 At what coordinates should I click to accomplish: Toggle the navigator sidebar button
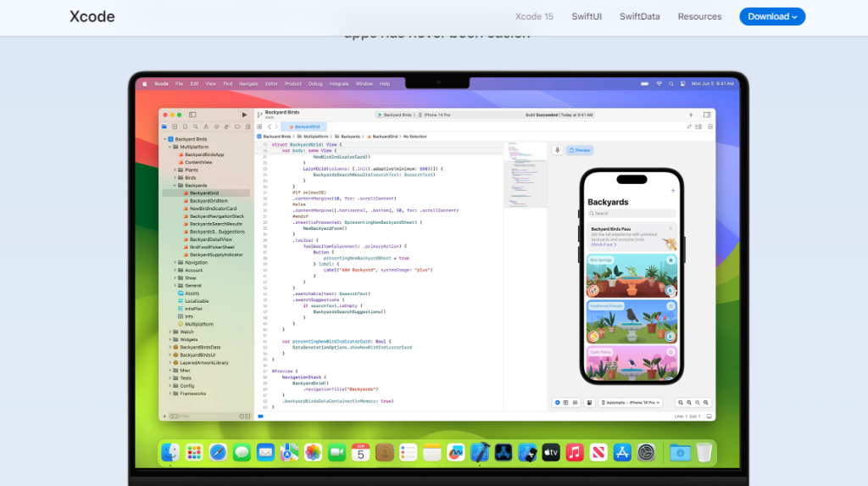(192, 115)
